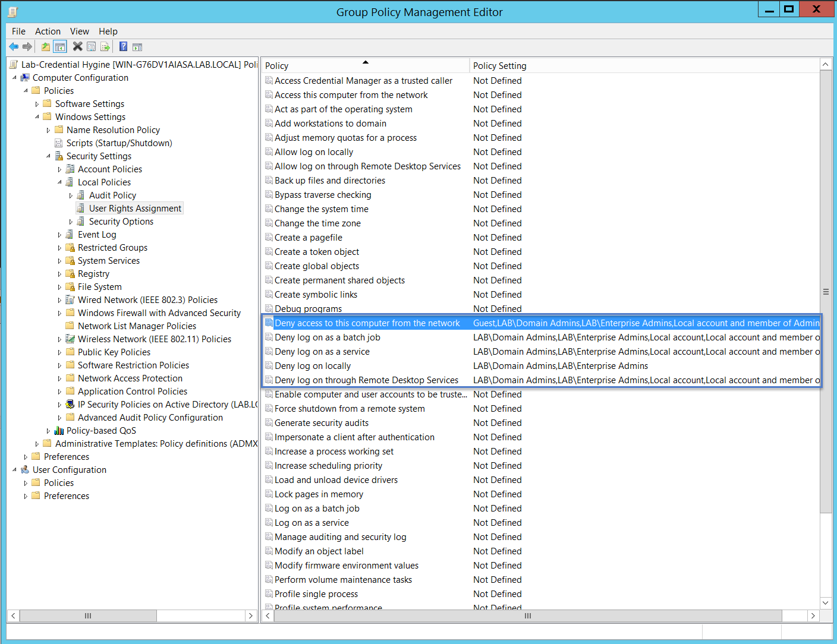The width and height of the screenshot is (837, 644).
Task: Expand Administrative Templates node
Action: 37,444
